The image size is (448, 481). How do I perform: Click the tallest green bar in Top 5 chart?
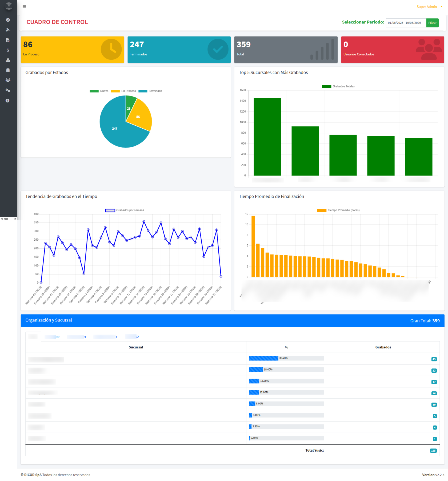point(267,137)
